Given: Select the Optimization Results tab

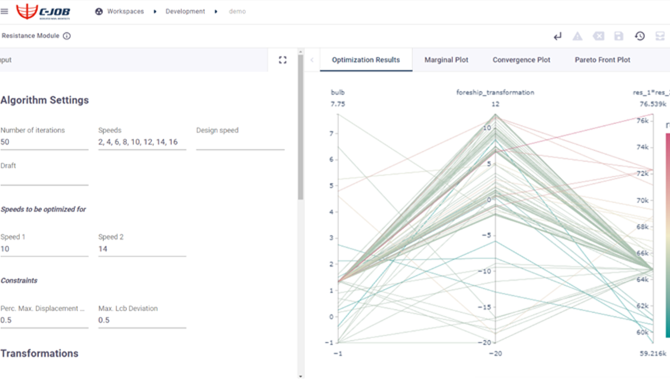Looking at the screenshot, I should 366,60.
